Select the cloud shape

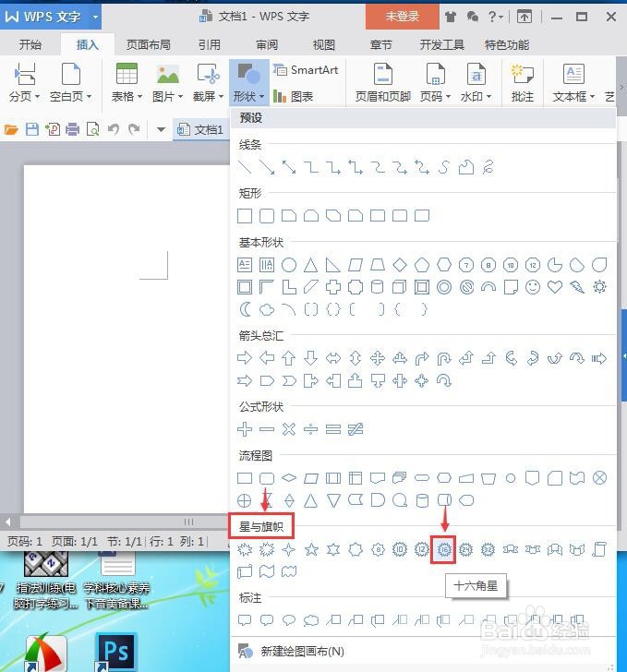(267, 309)
